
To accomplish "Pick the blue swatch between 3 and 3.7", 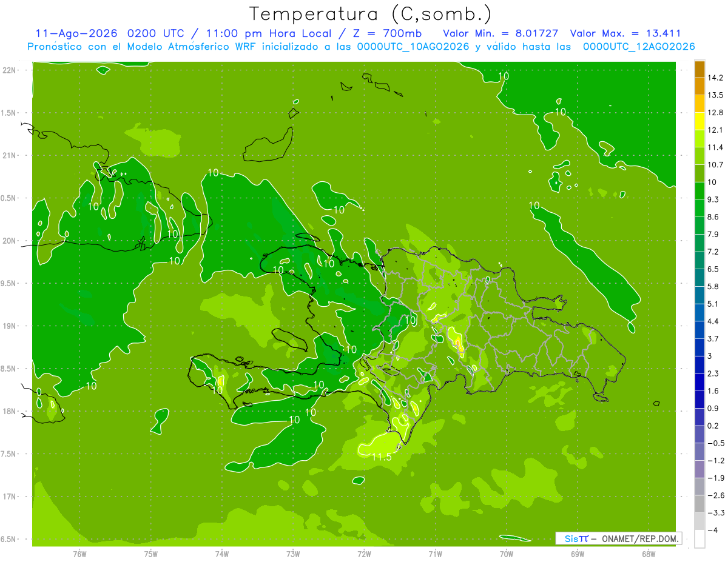I will pyautogui.click(x=699, y=347).
